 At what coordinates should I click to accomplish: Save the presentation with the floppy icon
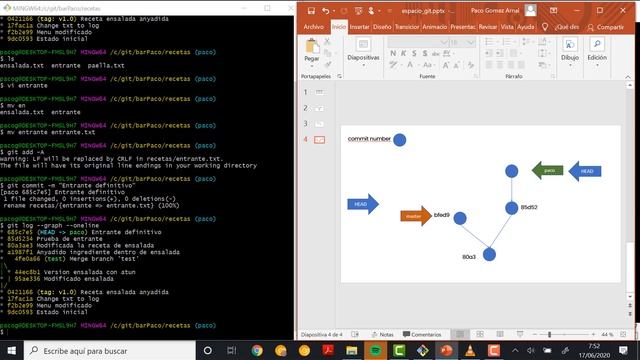tap(311, 11)
